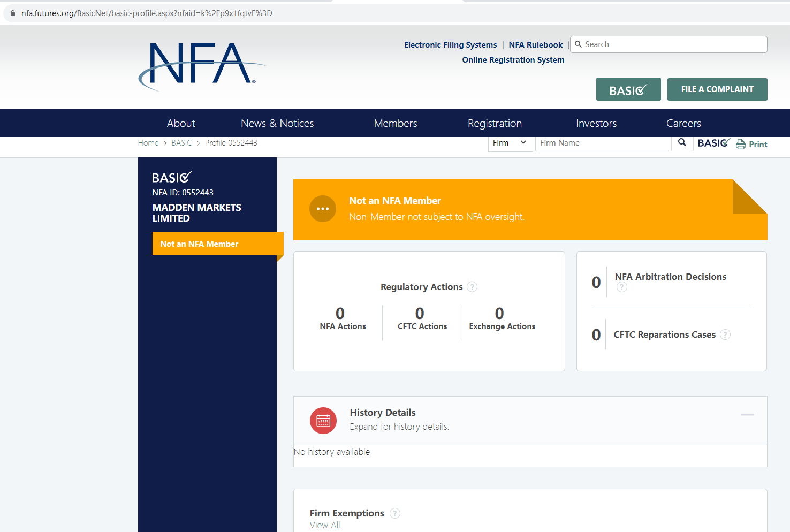Click the BASIC breadcrumb link
Screen dimensions: 790x532
181,143
